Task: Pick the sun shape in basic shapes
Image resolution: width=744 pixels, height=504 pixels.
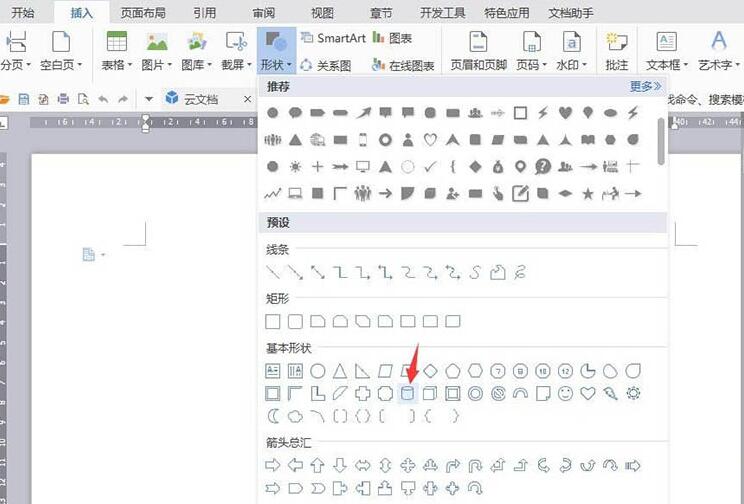Action: 633,394
